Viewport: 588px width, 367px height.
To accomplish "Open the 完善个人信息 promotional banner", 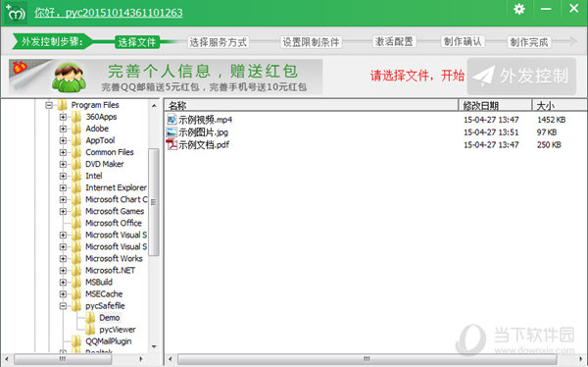I will pyautogui.click(x=166, y=77).
